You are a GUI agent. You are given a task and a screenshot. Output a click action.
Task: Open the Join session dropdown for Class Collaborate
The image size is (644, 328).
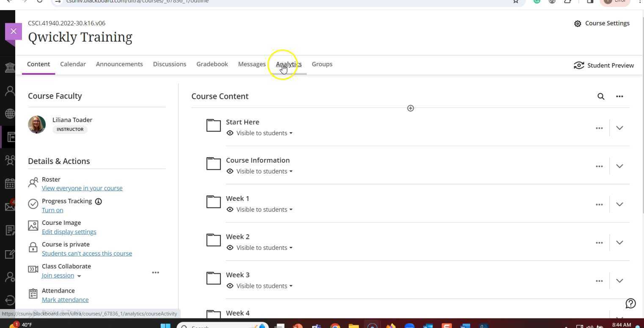(79, 276)
